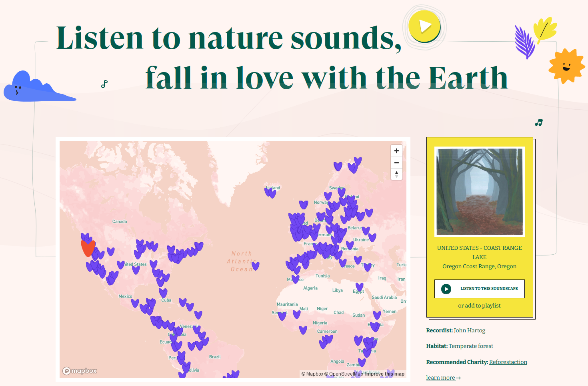Select the red heart marker in Oregon
This screenshot has height=386, width=588.
click(88, 248)
